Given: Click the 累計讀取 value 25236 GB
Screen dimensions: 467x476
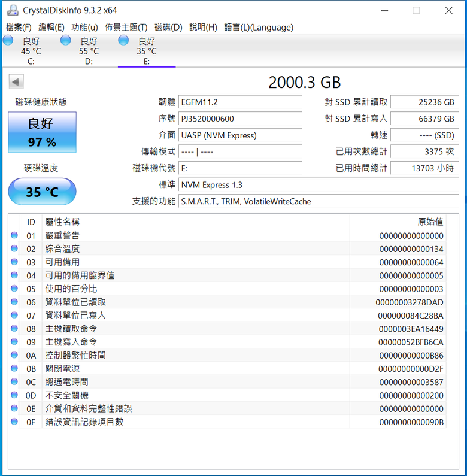Looking at the screenshot, I should [424, 102].
